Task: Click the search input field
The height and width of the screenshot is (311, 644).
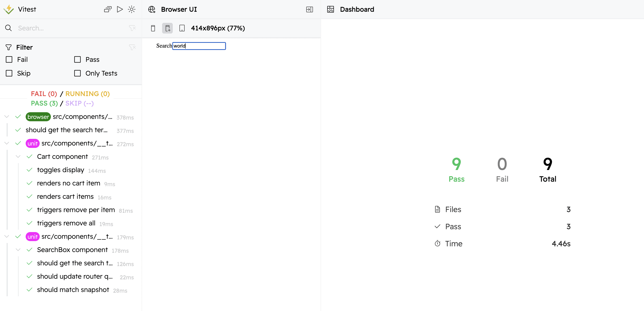Action: 198,46
